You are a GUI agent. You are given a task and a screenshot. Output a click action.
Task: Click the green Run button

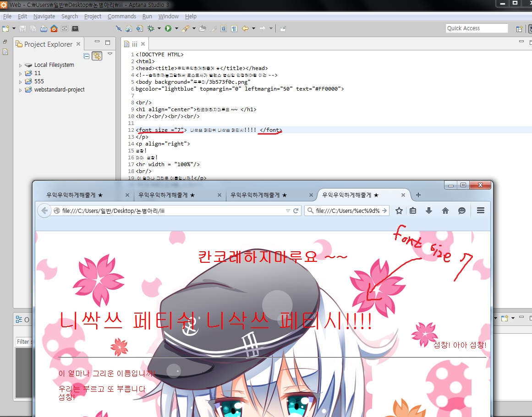point(168,28)
